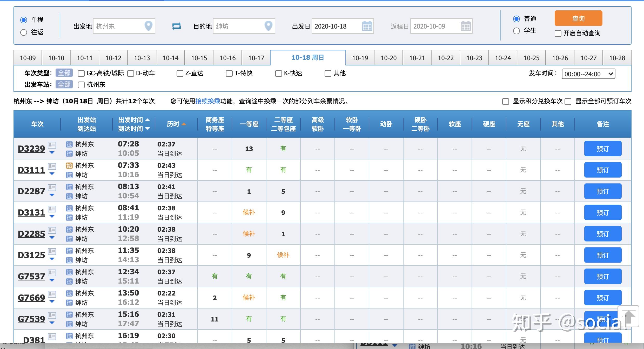
Task: Select the 往返 round-trip radio button
Action: click(x=24, y=32)
